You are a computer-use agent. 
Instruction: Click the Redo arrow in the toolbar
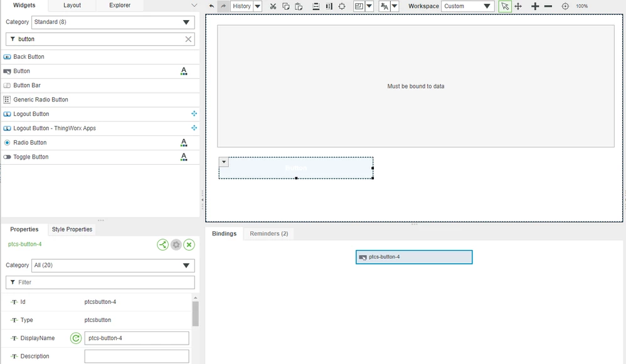point(223,6)
